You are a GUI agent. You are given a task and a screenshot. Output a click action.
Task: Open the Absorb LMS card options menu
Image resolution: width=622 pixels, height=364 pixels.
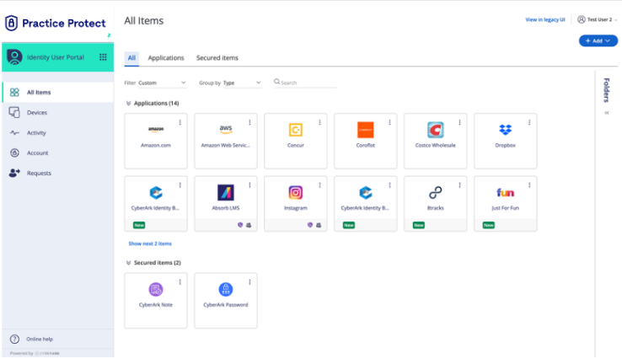point(250,185)
